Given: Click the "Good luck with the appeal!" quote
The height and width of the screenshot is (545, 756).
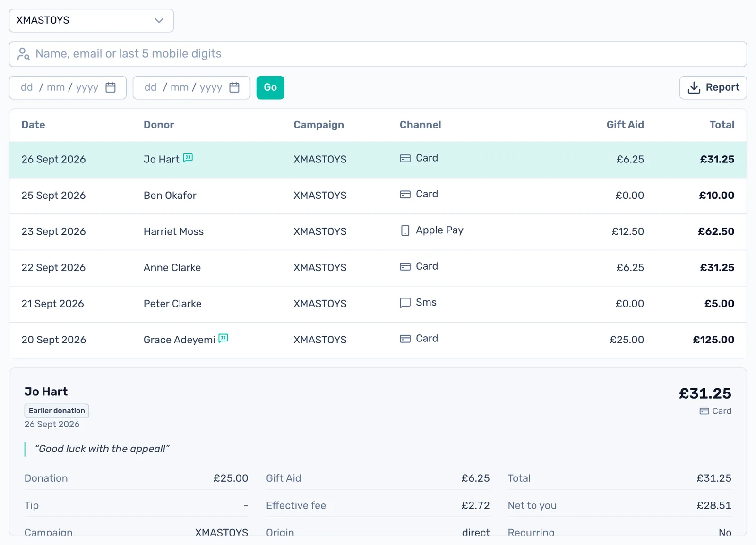Looking at the screenshot, I should click(102, 449).
